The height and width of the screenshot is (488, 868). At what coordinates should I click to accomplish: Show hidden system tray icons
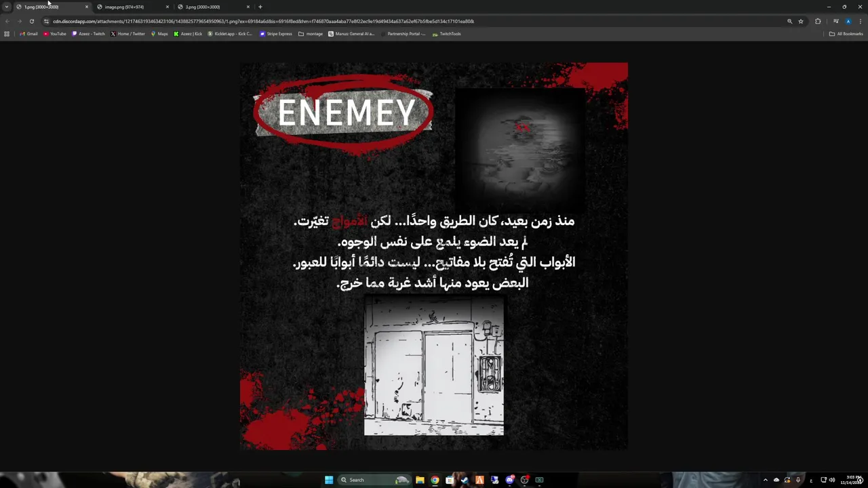pos(766,480)
